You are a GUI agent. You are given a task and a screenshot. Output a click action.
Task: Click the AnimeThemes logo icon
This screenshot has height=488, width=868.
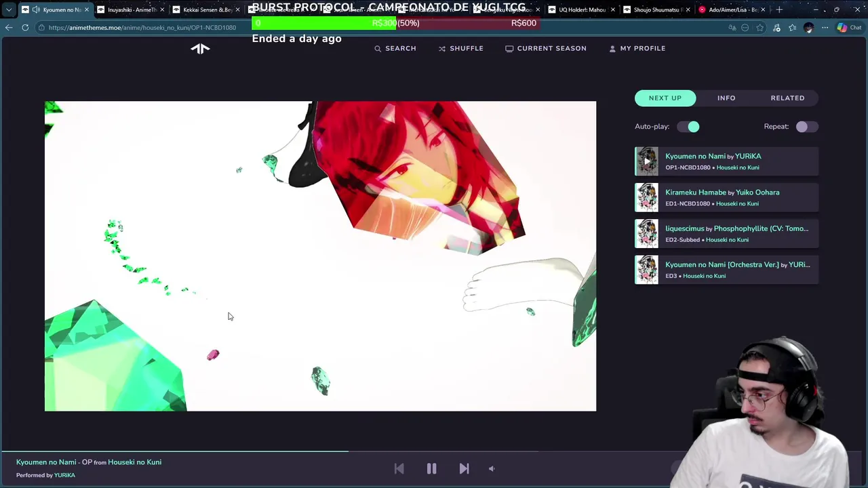200,48
